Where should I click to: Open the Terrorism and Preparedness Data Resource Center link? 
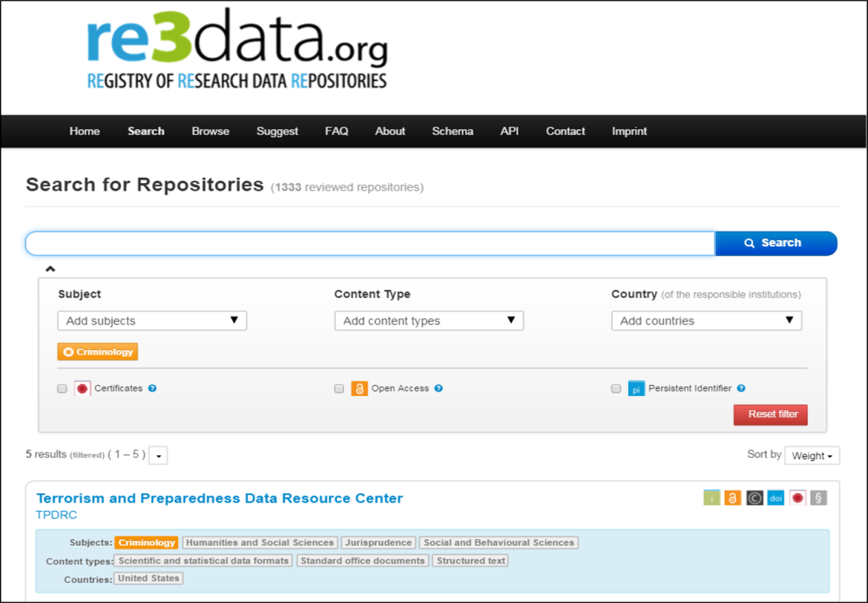(220, 498)
